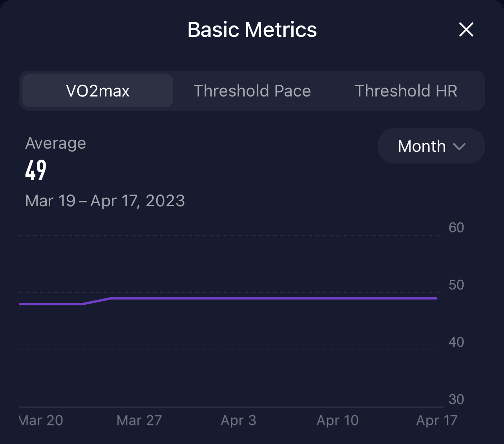Open the Month period dropdown
The height and width of the screenshot is (444, 504).
coord(431,146)
